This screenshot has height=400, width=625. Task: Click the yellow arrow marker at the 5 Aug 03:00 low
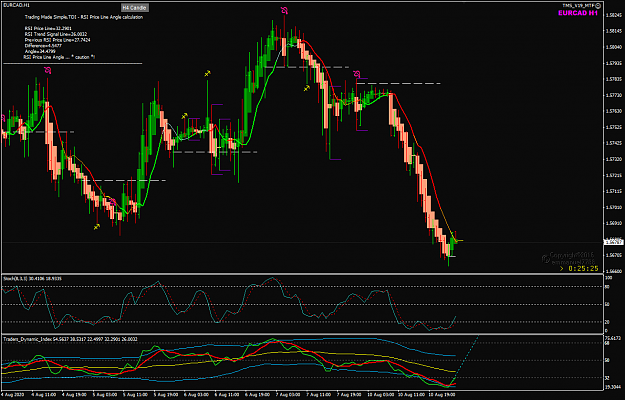point(97,227)
